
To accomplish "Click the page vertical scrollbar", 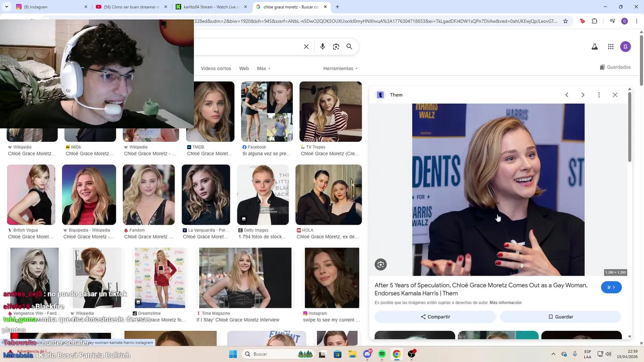I will tap(640, 60).
